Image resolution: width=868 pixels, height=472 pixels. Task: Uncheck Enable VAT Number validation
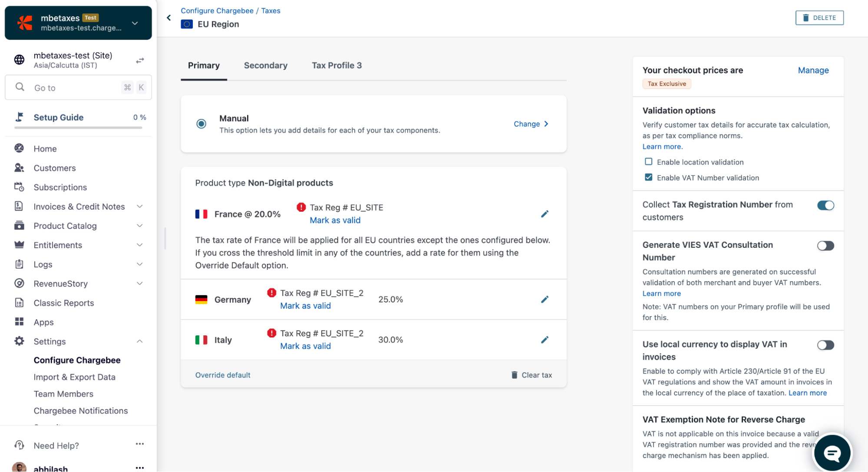(648, 177)
